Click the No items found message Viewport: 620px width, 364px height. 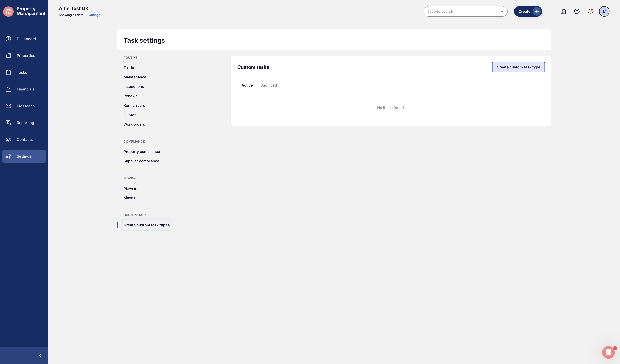point(391,108)
